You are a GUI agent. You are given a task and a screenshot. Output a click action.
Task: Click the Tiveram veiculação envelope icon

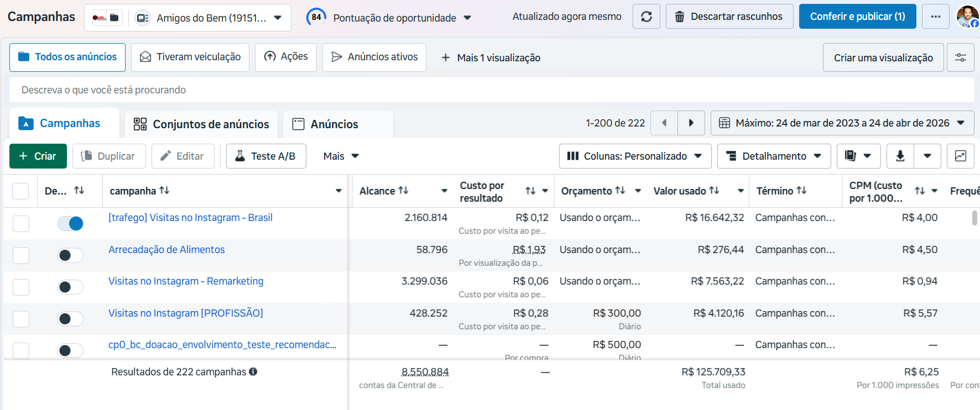tap(145, 57)
